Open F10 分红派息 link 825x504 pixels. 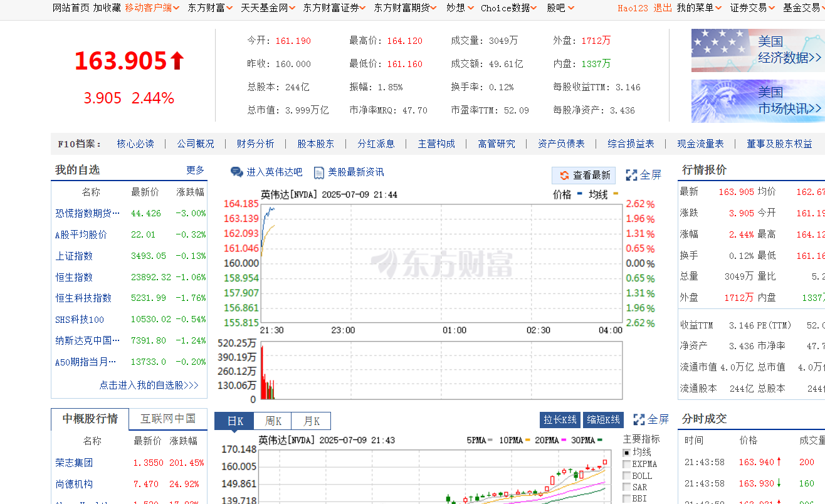tap(376, 144)
